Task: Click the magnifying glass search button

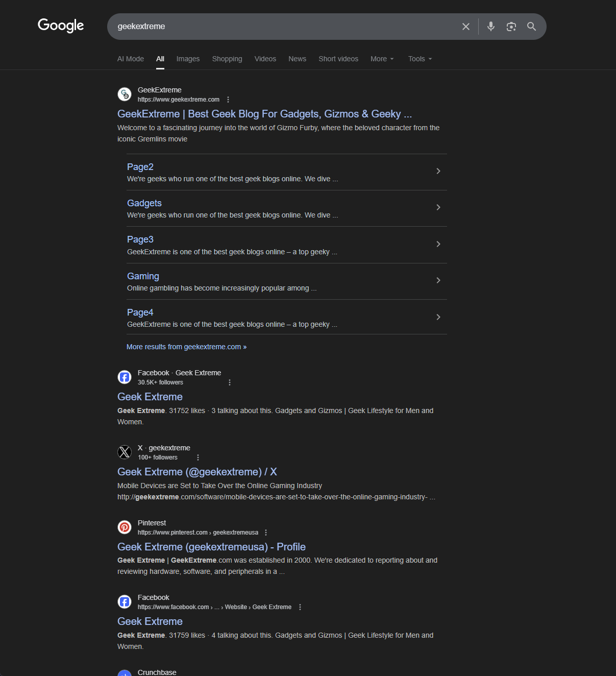Action: tap(531, 27)
